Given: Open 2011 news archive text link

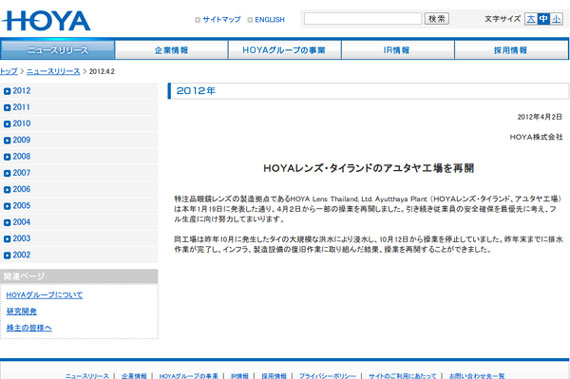Looking at the screenshot, I should click(x=21, y=107).
